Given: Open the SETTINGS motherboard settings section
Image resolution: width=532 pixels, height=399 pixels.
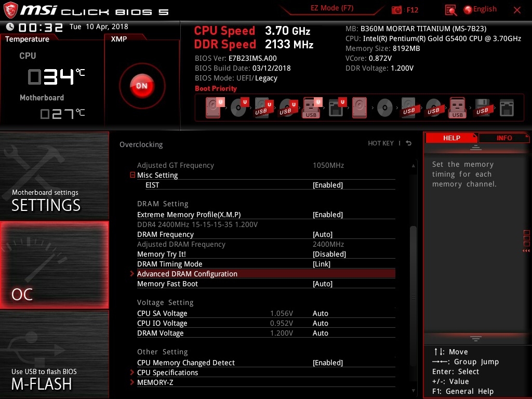Looking at the screenshot, I should [54, 176].
